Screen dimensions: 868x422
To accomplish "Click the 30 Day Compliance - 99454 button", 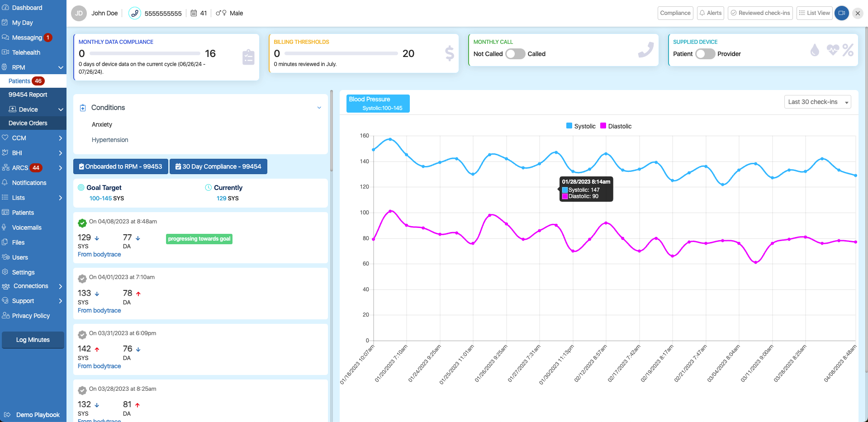I will pyautogui.click(x=218, y=166).
